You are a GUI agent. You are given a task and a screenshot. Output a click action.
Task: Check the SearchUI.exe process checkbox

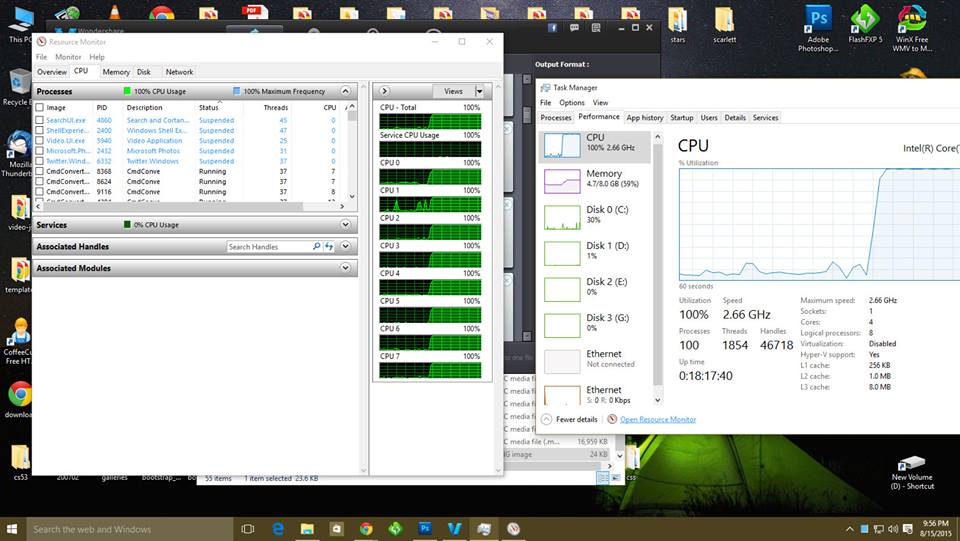pos(40,120)
